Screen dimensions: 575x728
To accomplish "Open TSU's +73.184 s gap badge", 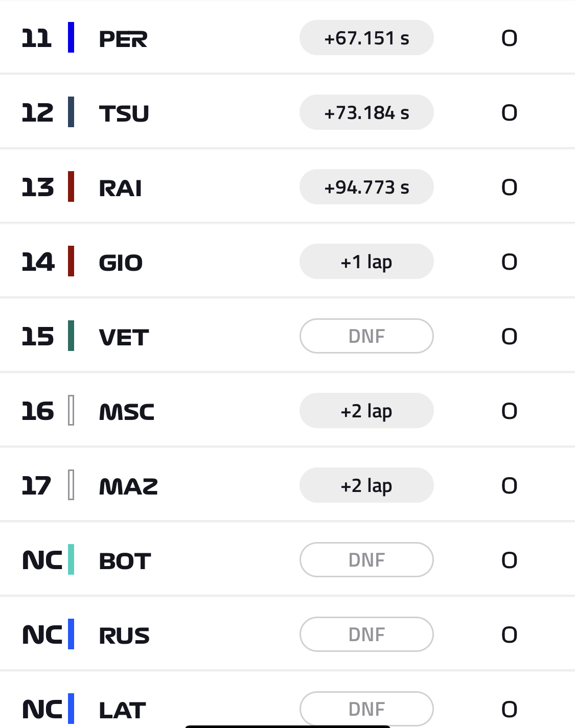I will [366, 112].
